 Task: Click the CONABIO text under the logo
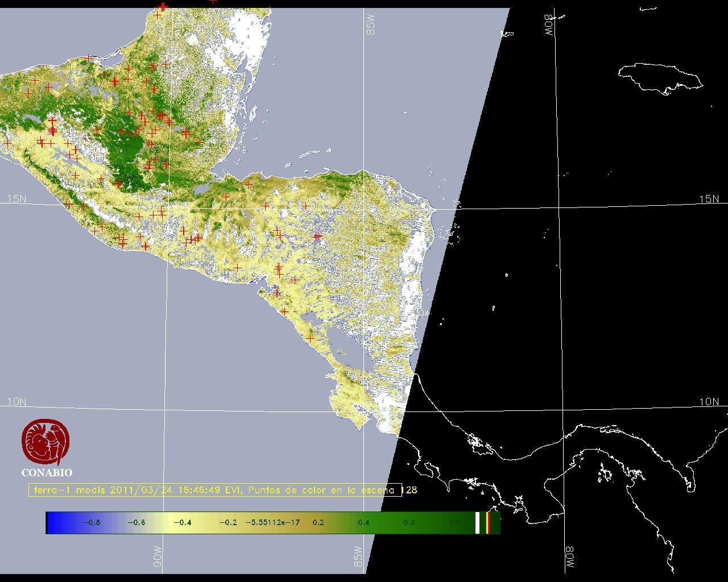(x=47, y=473)
